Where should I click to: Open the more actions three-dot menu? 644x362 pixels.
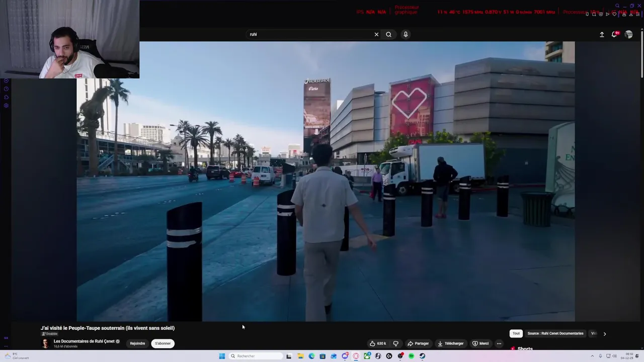(x=499, y=343)
